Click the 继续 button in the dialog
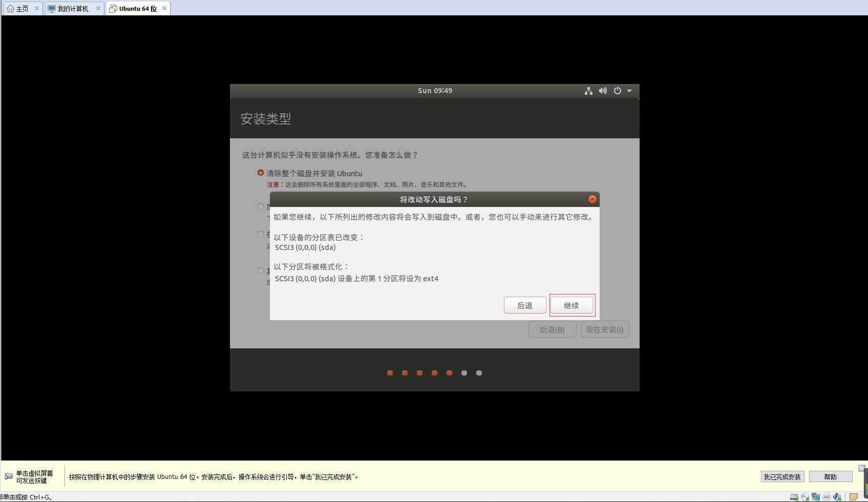The image size is (868, 502). 571,305
